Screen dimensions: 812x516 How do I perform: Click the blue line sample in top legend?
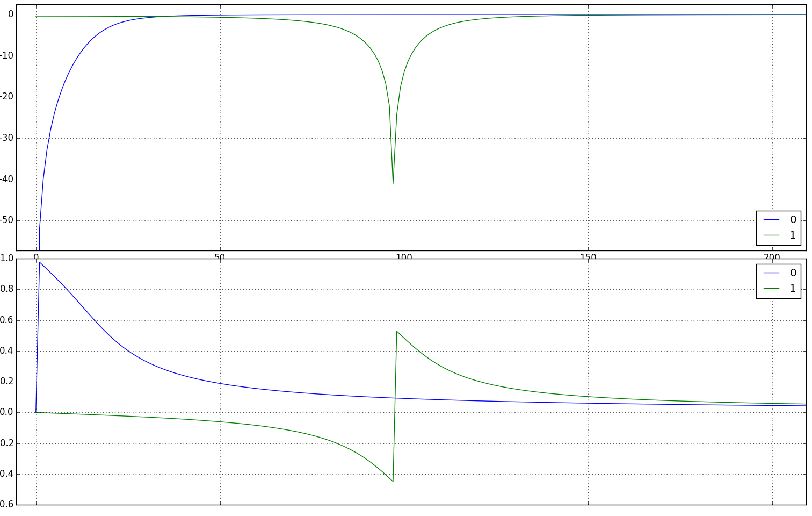[771, 220]
